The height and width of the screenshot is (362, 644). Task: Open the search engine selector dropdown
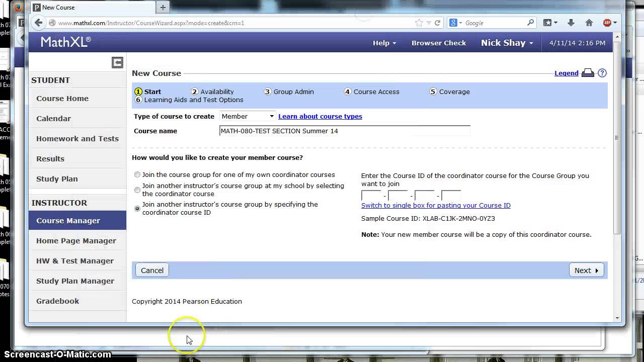455,23
